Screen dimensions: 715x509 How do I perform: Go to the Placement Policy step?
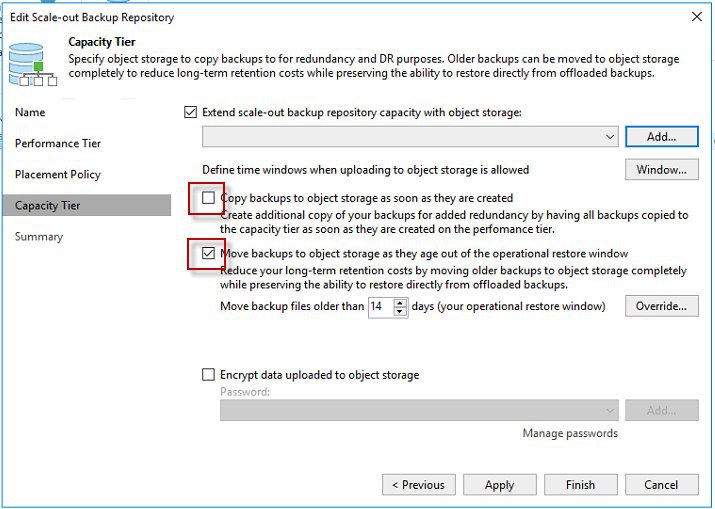pos(58,175)
